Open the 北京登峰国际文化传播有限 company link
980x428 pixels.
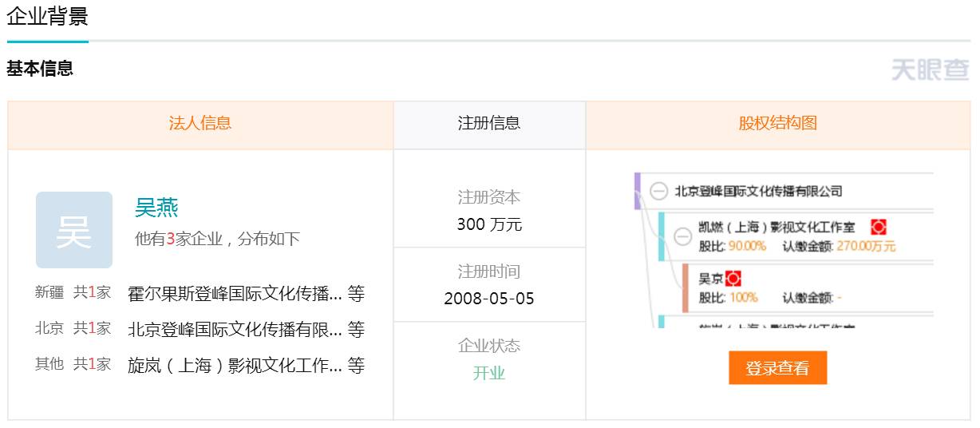pos(235,330)
